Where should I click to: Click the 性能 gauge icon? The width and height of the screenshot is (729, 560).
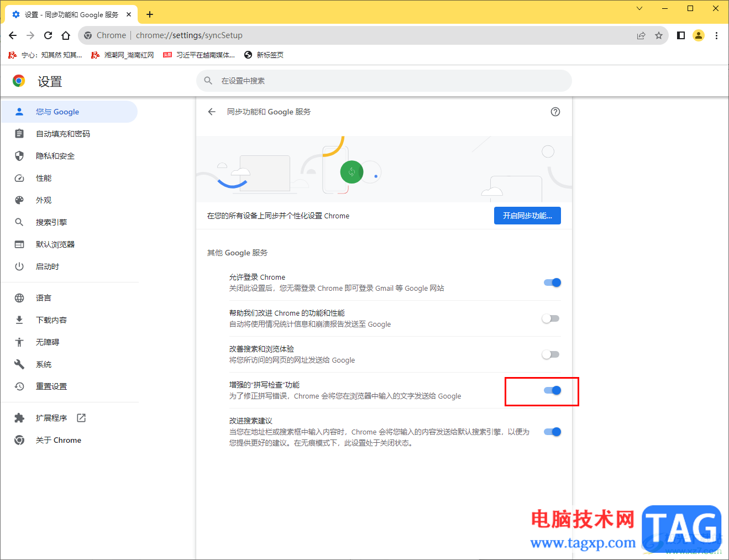[x=19, y=178]
